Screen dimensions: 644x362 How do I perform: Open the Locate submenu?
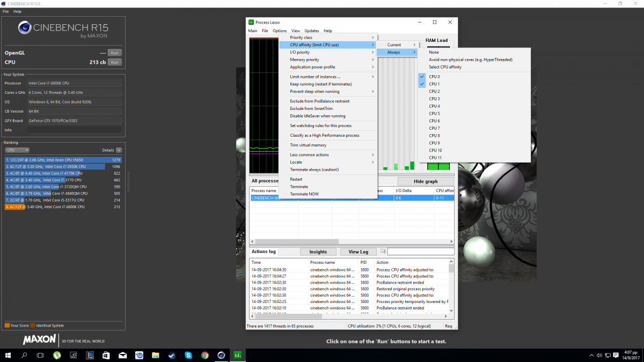pos(328,162)
